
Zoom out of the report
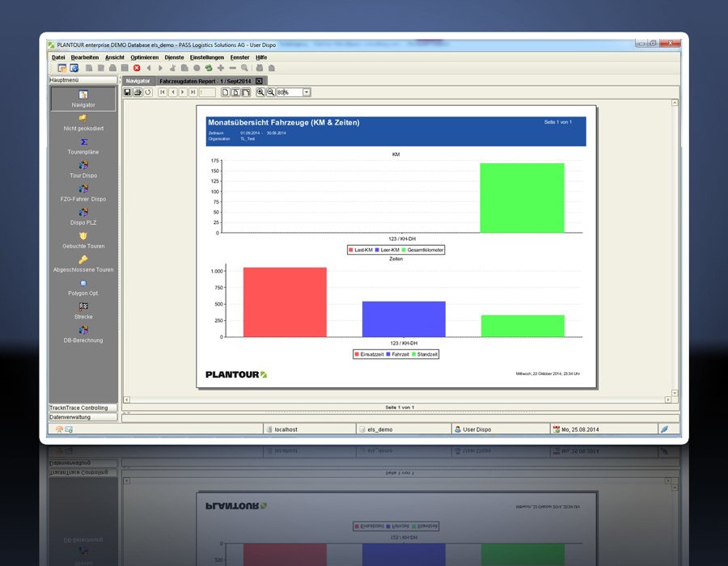click(271, 92)
